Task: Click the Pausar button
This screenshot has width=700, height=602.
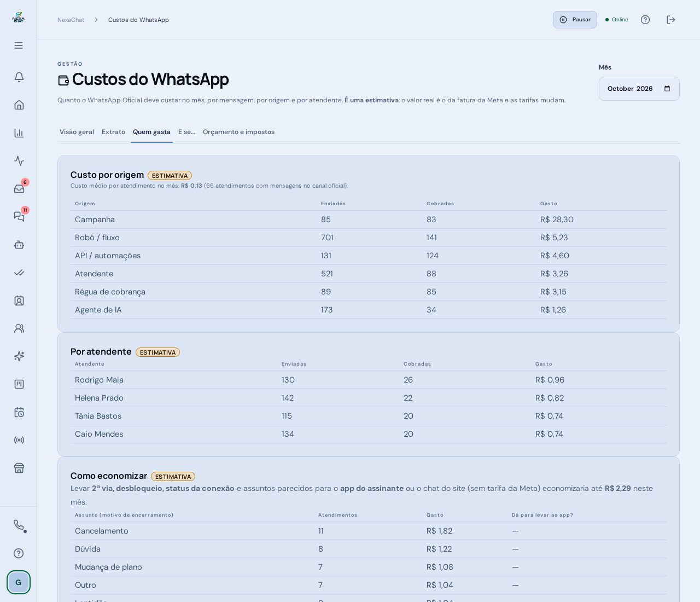Action: tap(575, 20)
